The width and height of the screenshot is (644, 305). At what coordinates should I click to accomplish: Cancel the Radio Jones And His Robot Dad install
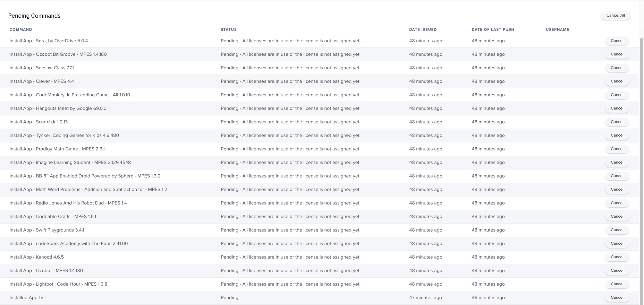[617, 203]
